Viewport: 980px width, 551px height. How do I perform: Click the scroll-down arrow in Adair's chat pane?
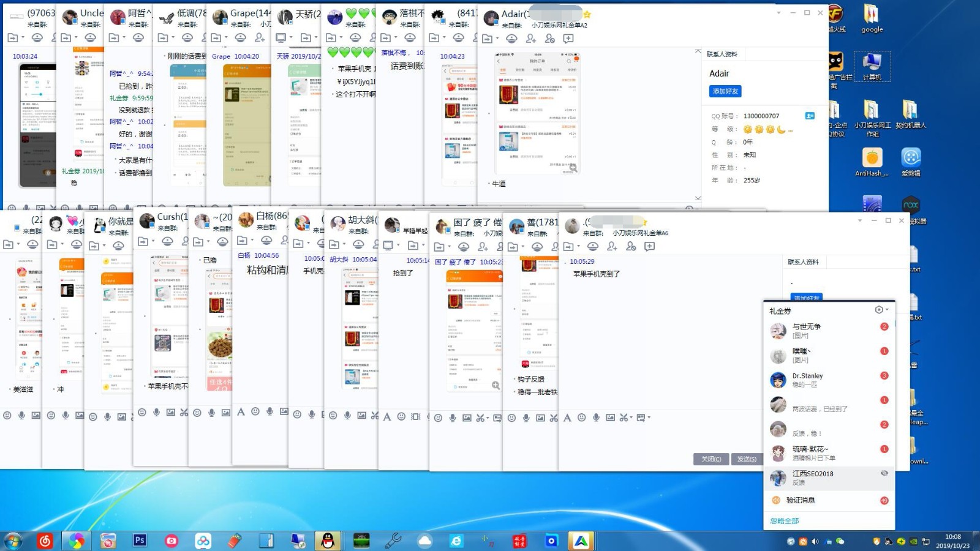(698, 198)
